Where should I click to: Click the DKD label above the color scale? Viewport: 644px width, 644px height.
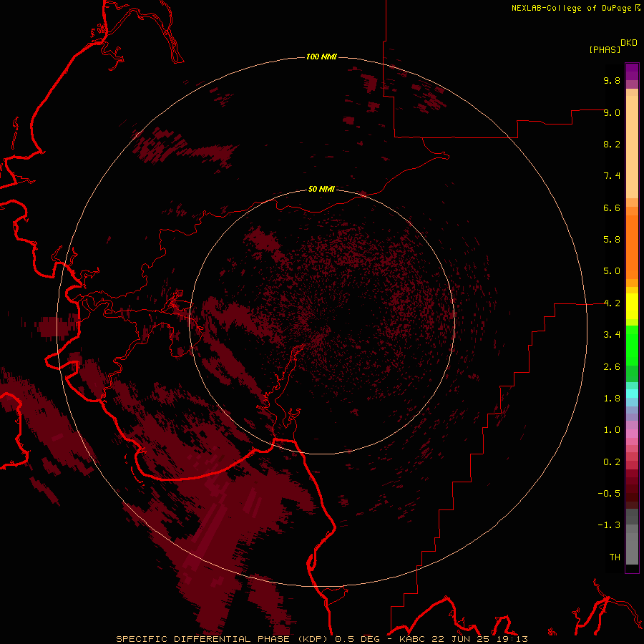629,43
